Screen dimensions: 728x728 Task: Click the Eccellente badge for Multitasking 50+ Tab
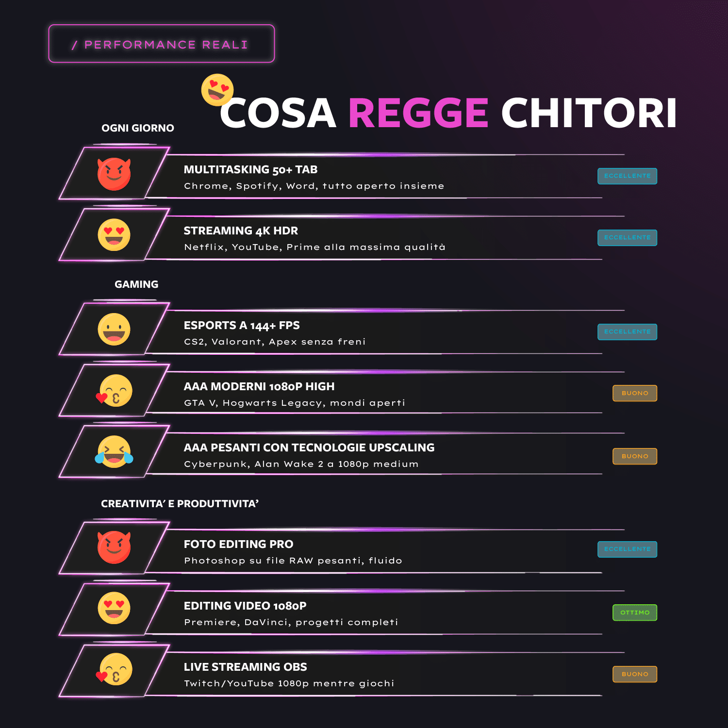click(627, 176)
